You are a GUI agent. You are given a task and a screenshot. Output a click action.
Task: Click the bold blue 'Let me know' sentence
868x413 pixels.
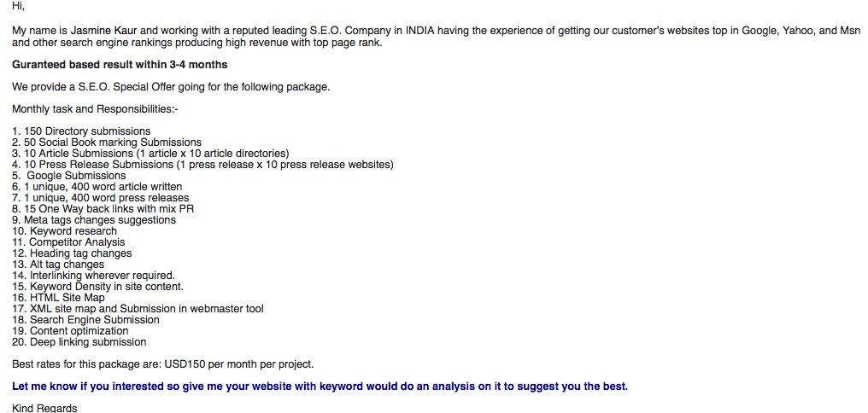click(320, 387)
